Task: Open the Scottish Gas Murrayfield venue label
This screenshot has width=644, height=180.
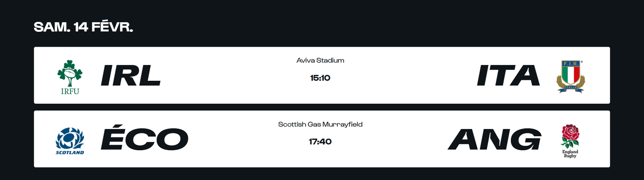Action: [x=320, y=125]
